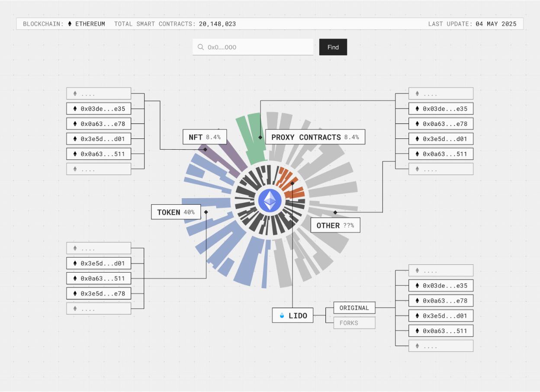Open the LIDO label box
The width and height of the screenshot is (540, 392).
pos(292,315)
